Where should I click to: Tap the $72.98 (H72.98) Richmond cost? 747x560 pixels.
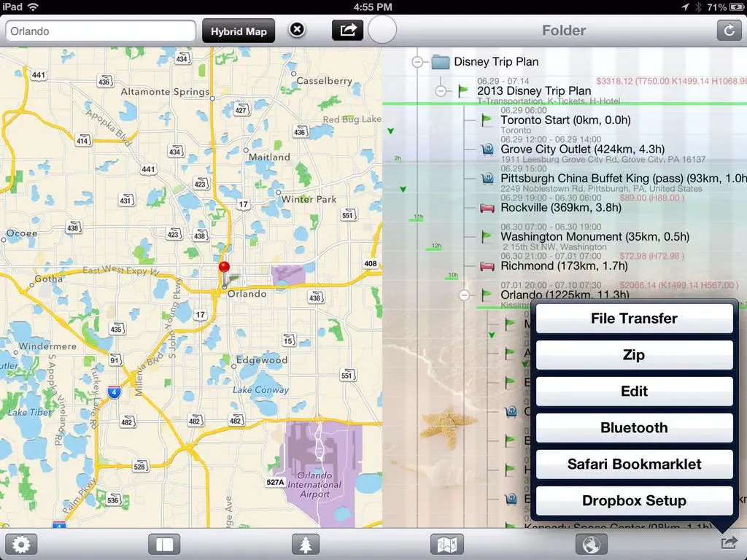click(x=652, y=256)
